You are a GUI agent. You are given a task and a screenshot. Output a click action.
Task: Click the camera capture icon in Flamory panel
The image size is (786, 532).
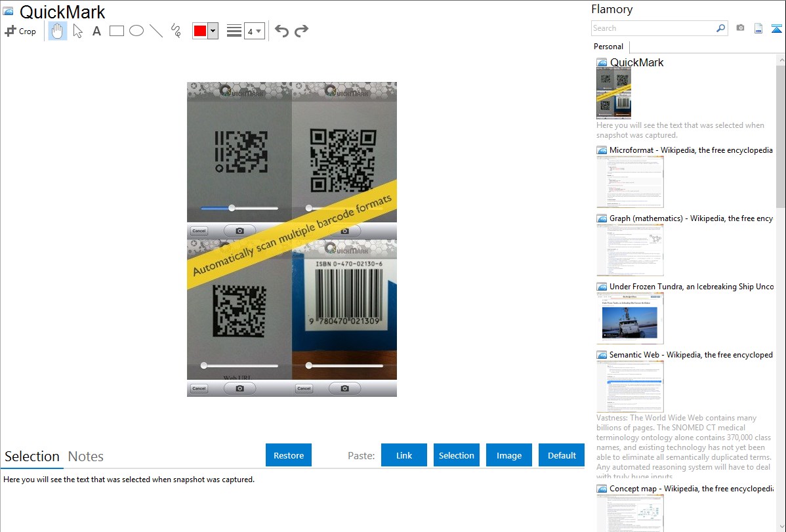(x=740, y=28)
